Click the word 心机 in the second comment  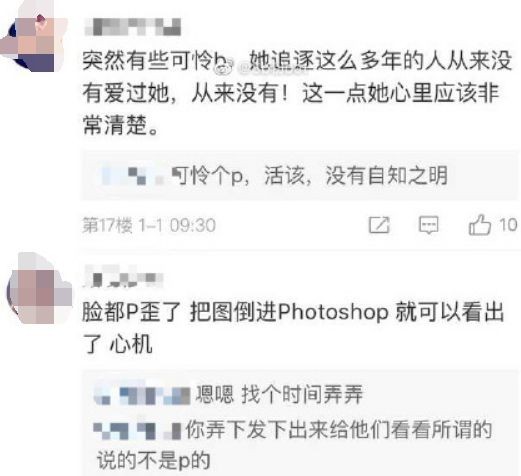tap(131, 344)
